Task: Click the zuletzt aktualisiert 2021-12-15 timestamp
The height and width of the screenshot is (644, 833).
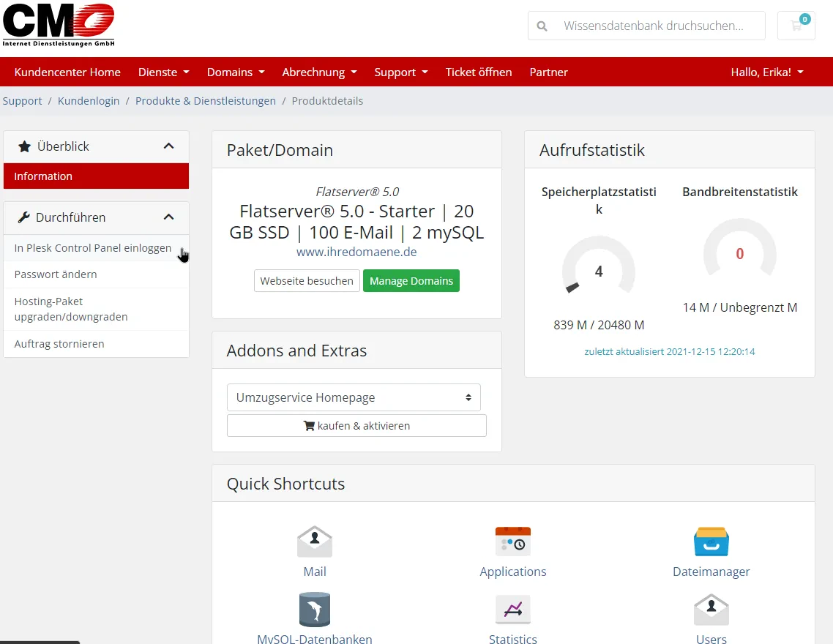Action: click(669, 351)
